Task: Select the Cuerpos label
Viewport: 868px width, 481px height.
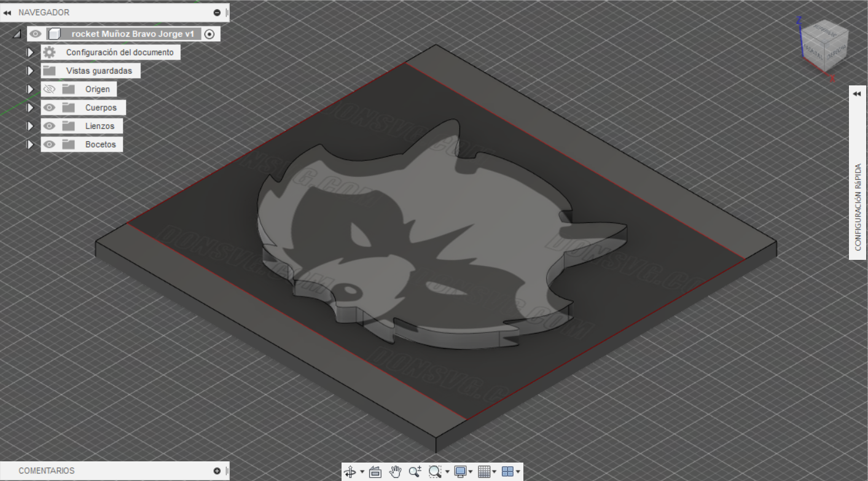Action: click(101, 108)
